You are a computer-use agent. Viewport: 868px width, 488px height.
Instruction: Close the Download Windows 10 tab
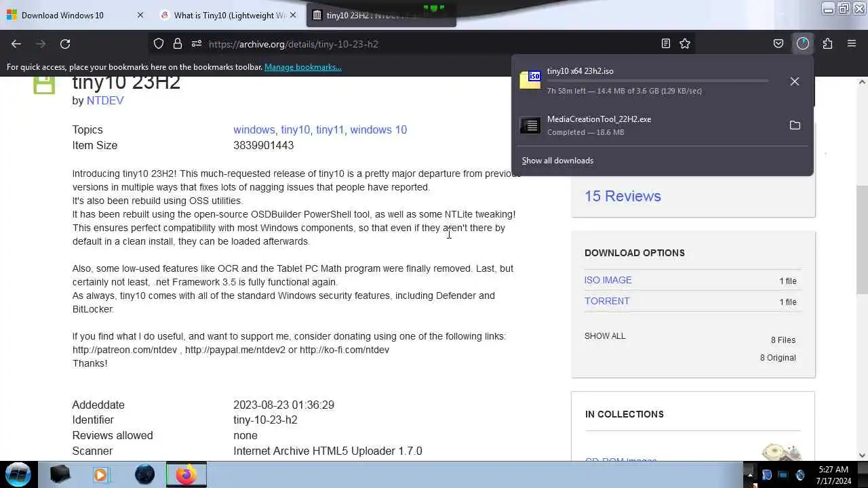pyautogui.click(x=140, y=15)
